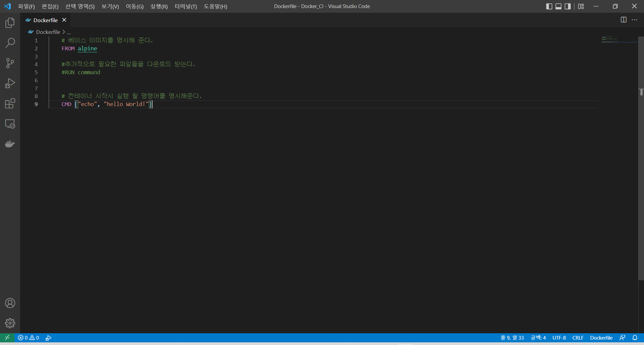Click the CMD keyword on line 9
Viewport: 644px width, 345px height.
click(x=66, y=104)
